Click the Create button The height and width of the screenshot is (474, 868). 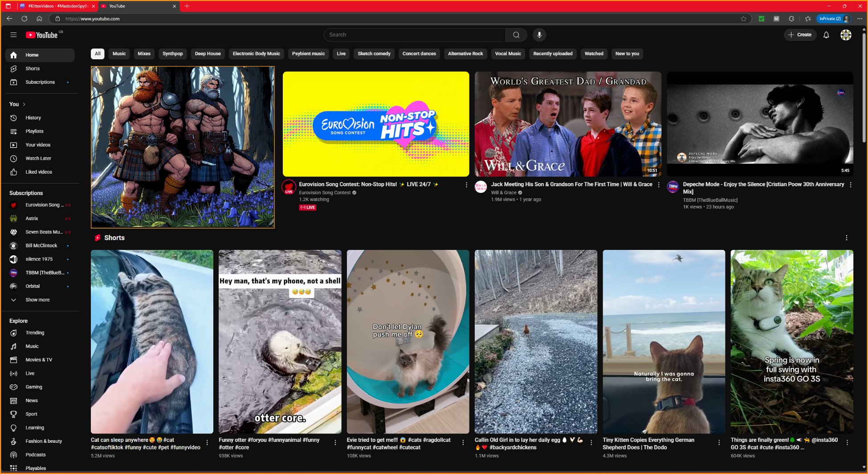tap(800, 35)
